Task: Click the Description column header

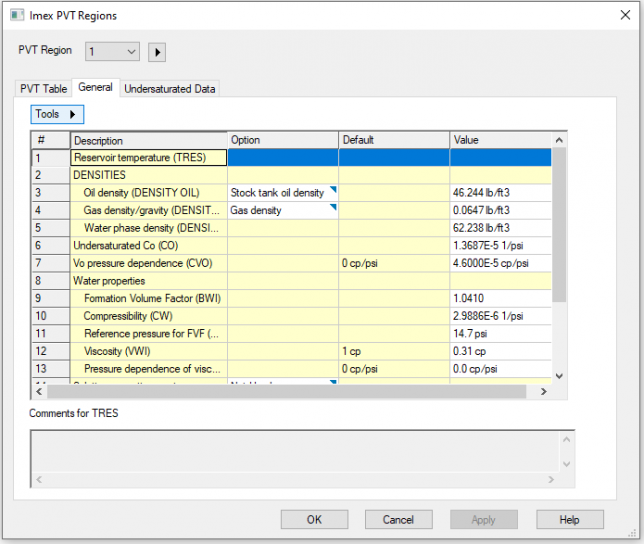Action: 149,140
